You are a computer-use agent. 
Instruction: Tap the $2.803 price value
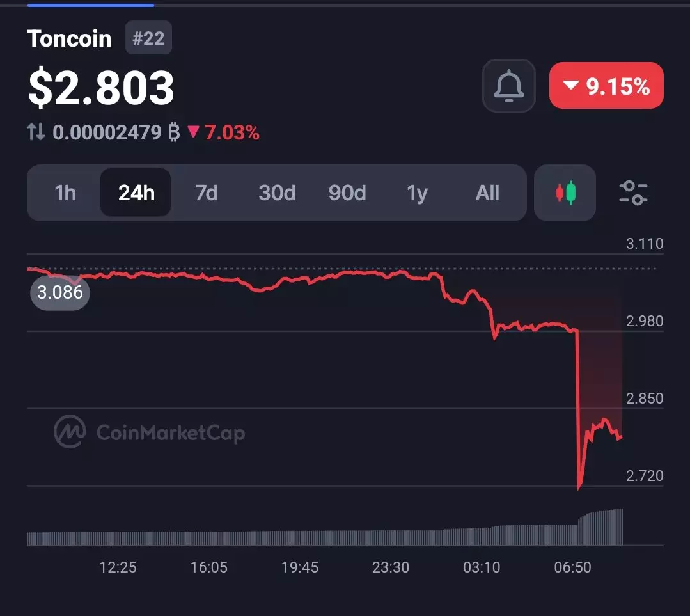tap(101, 88)
